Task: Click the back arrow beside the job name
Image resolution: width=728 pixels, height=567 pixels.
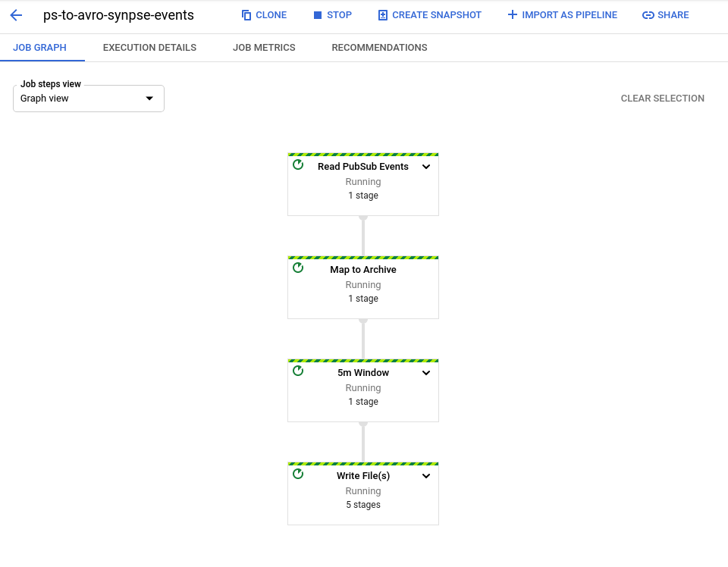Action: pyautogui.click(x=16, y=14)
